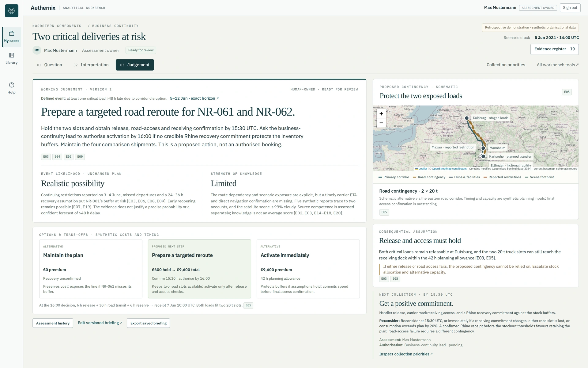Open My cases briefcase in sidebar
Viewport: 588px width, 368px height.
(12, 37)
